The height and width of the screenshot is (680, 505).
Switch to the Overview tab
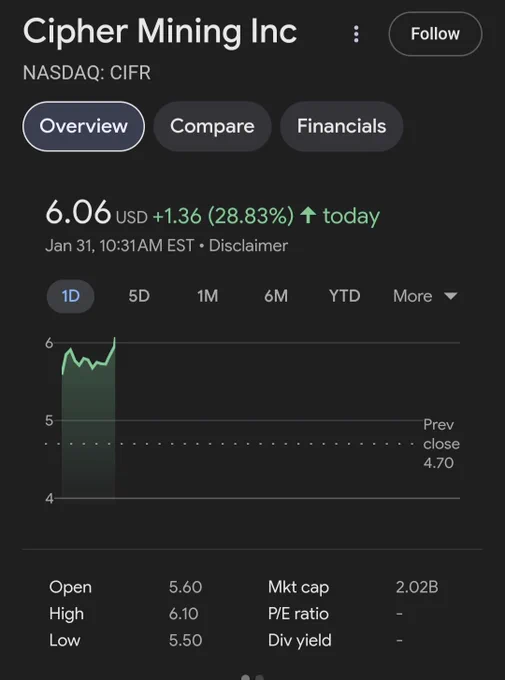83,126
